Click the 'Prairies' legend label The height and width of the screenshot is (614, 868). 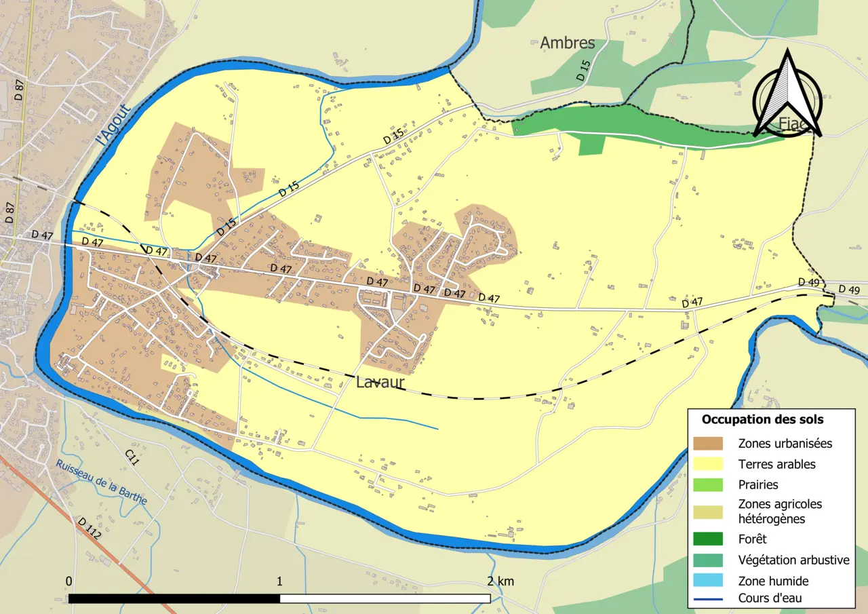click(758, 485)
